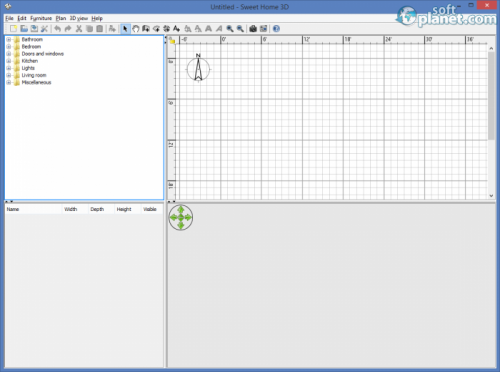Click first magnifier Zoom in icon
Viewport: 500px width, 372px height.
point(230,29)
